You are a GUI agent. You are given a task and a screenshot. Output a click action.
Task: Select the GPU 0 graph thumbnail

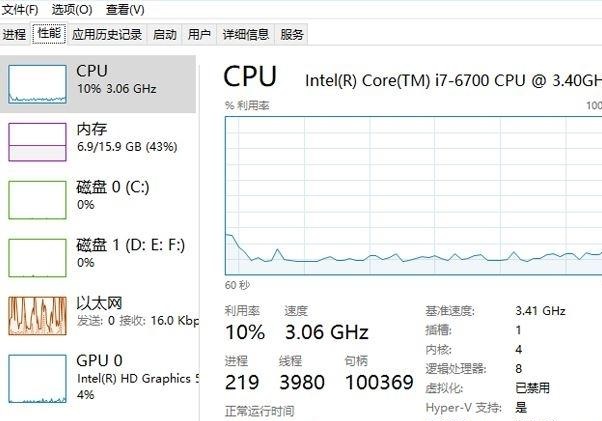click(37, 378)
